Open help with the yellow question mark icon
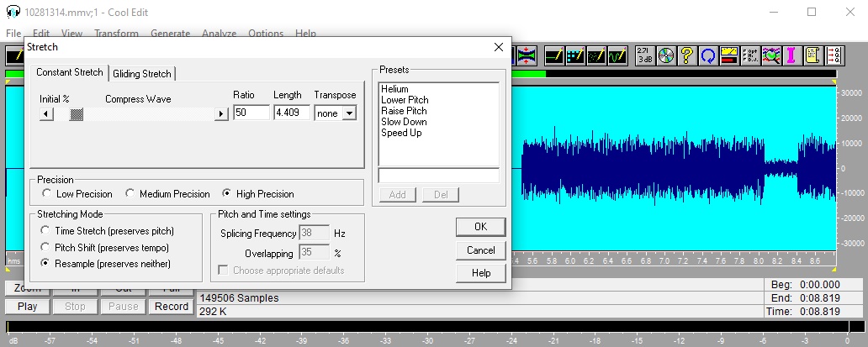Image resolution: width=868 pixels, height=347 pixels. 687,55
